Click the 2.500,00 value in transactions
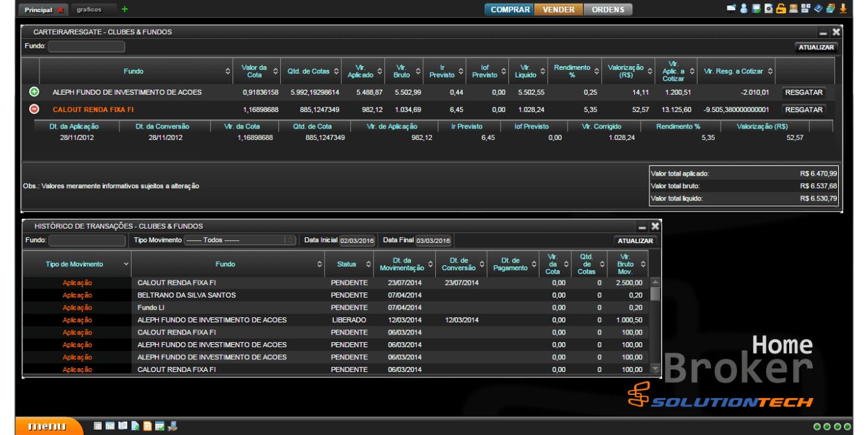This screenshot has height=435, width=868. [x=629, y=283]
